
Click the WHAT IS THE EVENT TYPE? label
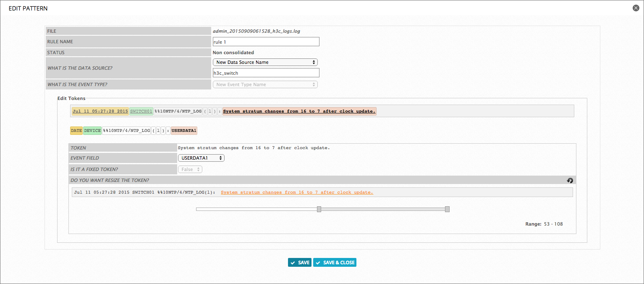pyautogui.click(x=77, y=84)
